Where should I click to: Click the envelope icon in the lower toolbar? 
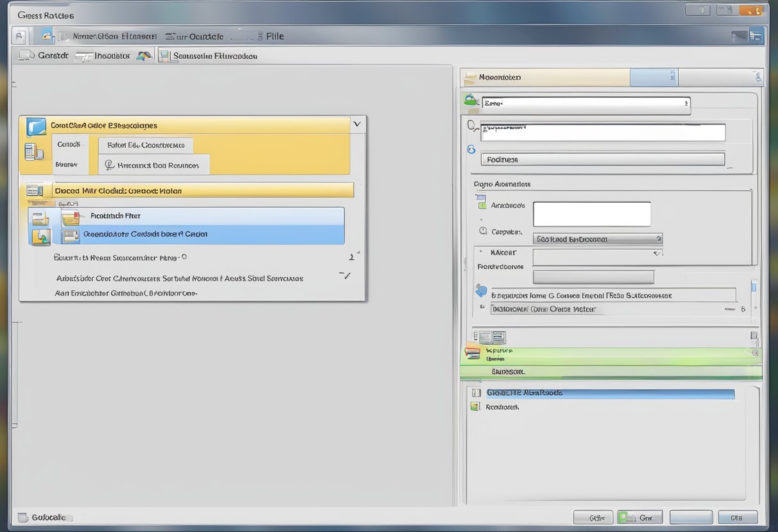click(x=22, y=517)
